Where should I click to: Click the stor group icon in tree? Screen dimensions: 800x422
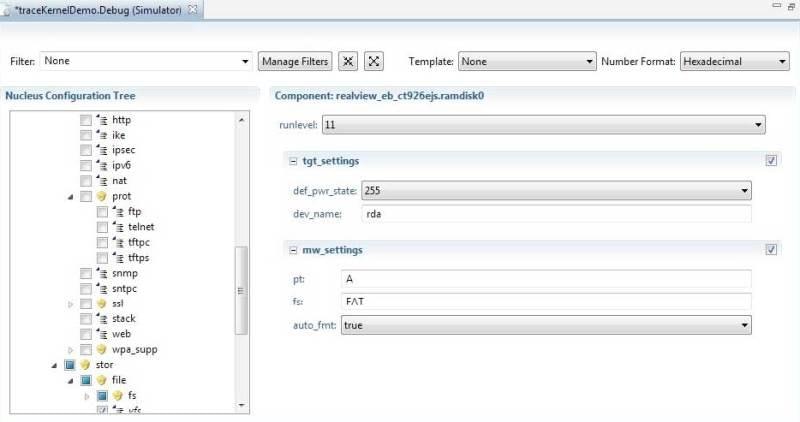click(85, 365)
